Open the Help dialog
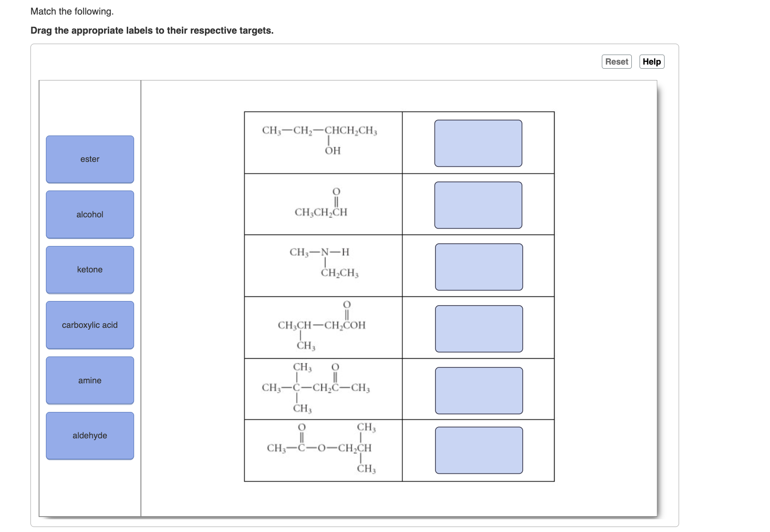This screenshot has height=532, width=770. [x=651, y=61]
